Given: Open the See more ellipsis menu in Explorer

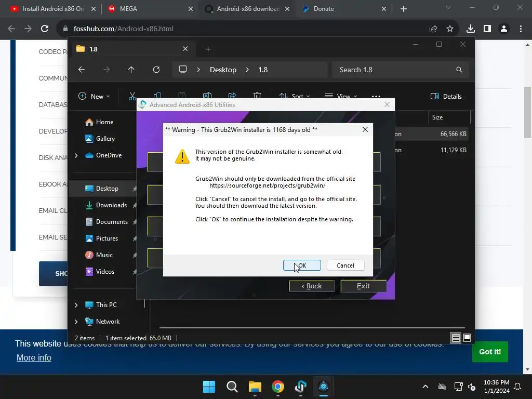Looking at the screenshot, I should [376, 96].
